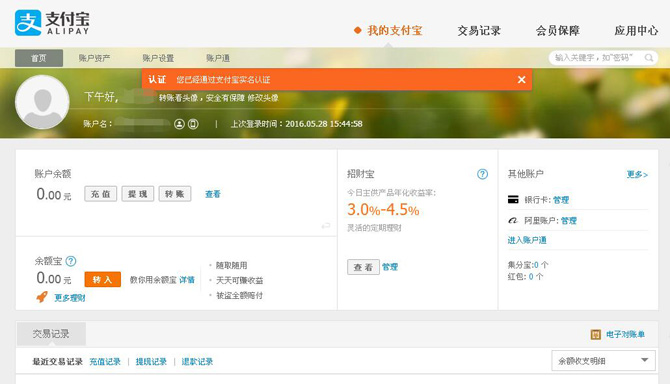Screen dimensions: 670x384
Task: Select the 交易记录 section tab
Action: tap(51, 334)
